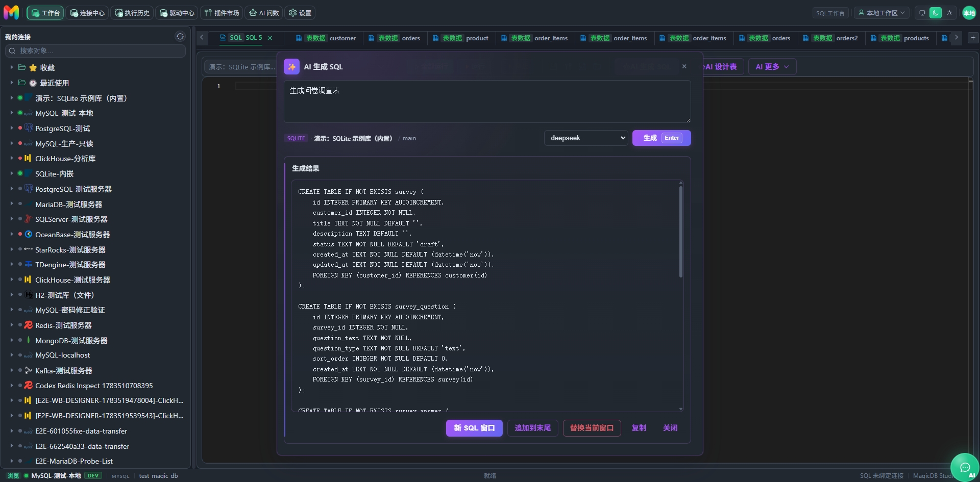
Task: Click the OceanBase-测试服务器 icon
Action: pos(29,234)
